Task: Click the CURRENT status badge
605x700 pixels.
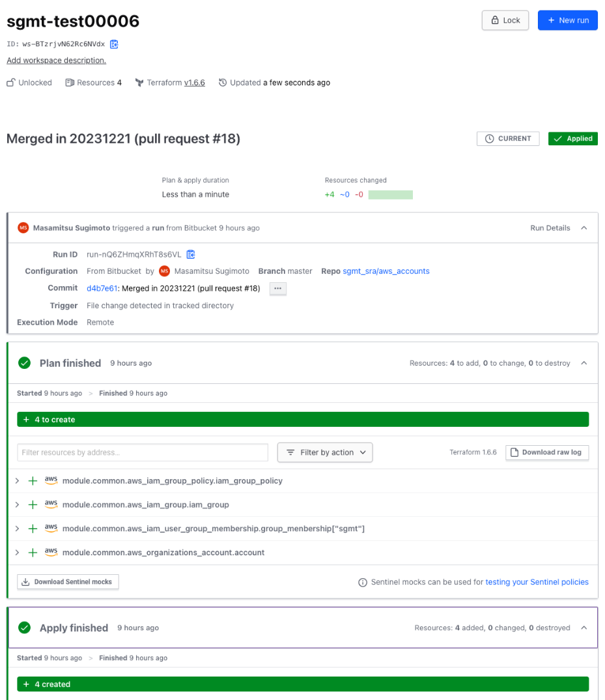Action: (x=508, y=138)
